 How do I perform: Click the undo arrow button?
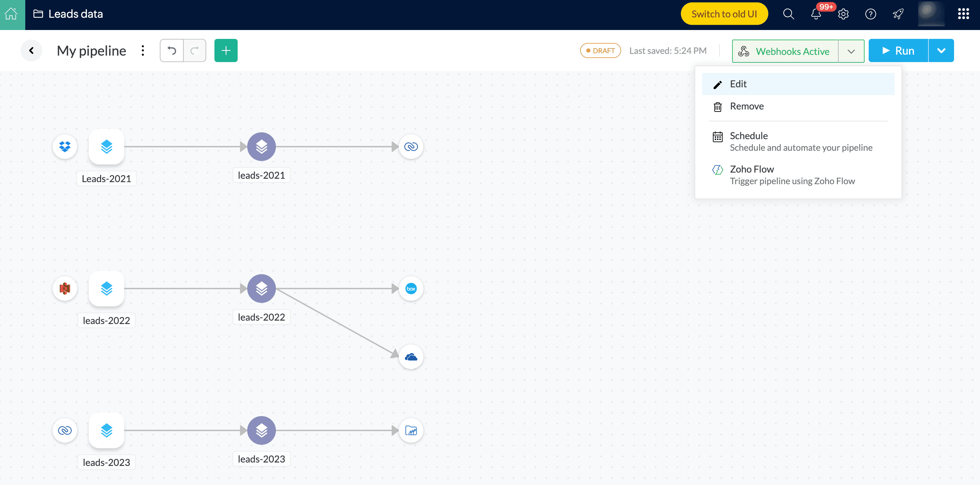(x=171, y=50)
